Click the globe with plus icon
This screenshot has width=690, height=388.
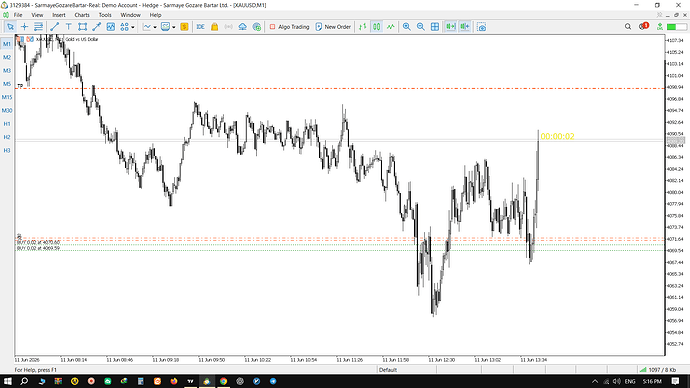[257, 27]
